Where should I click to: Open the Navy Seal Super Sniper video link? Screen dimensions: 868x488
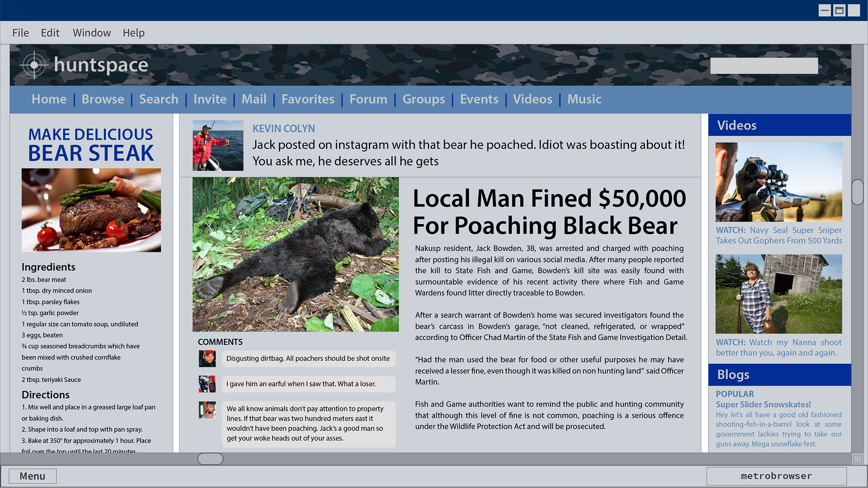click(778, 235)
